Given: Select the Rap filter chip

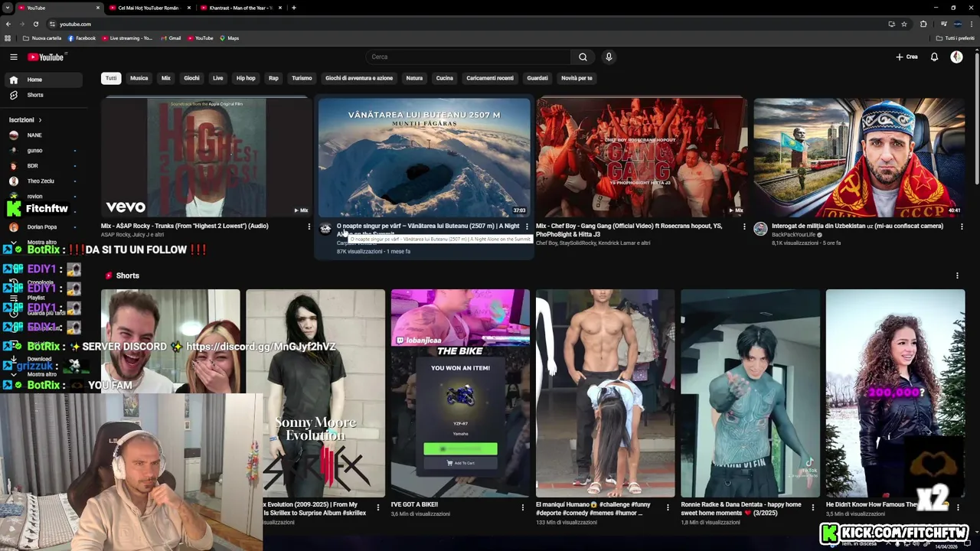Looking at the screenshot, I should (273, 78).
